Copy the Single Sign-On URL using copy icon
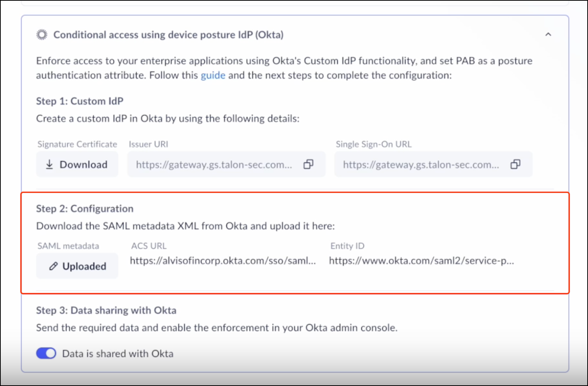Viewport: 588px width, 386px height. 515,164
